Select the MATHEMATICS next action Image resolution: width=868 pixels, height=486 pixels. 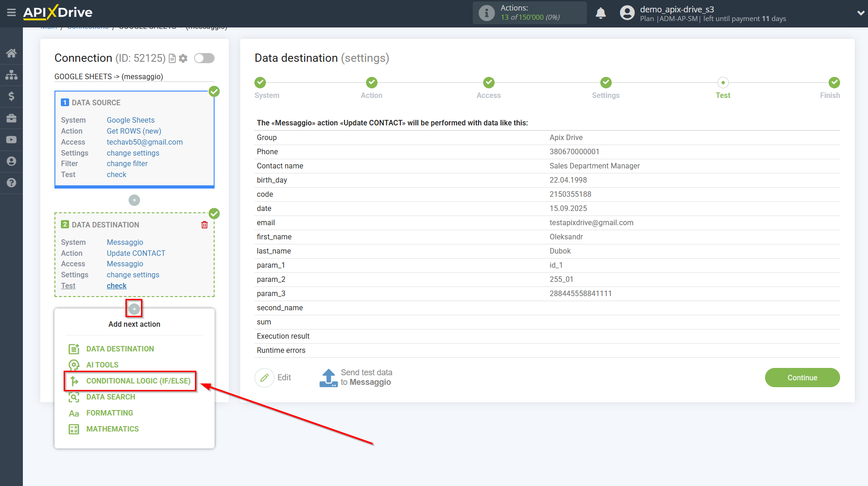point(113,429)
